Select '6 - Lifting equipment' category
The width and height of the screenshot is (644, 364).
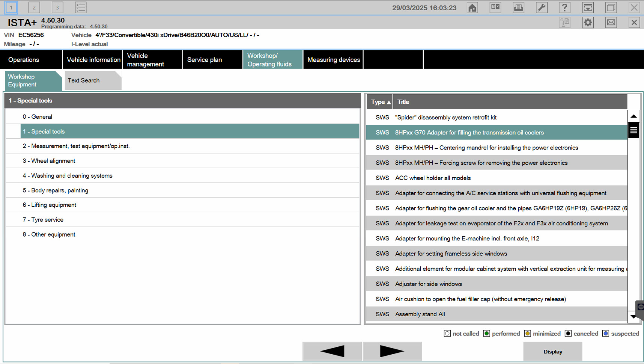pyautogui.click(x=54, y=205)
